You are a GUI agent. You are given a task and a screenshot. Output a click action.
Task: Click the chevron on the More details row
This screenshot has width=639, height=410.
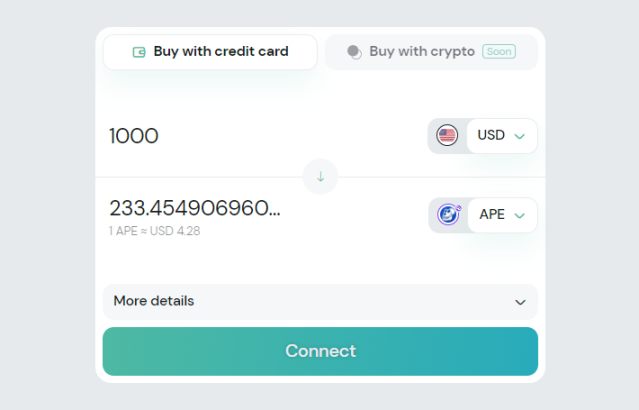point(520,302)
